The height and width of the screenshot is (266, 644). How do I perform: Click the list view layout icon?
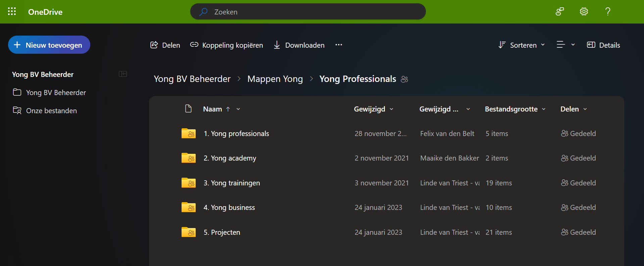[561, 45]
